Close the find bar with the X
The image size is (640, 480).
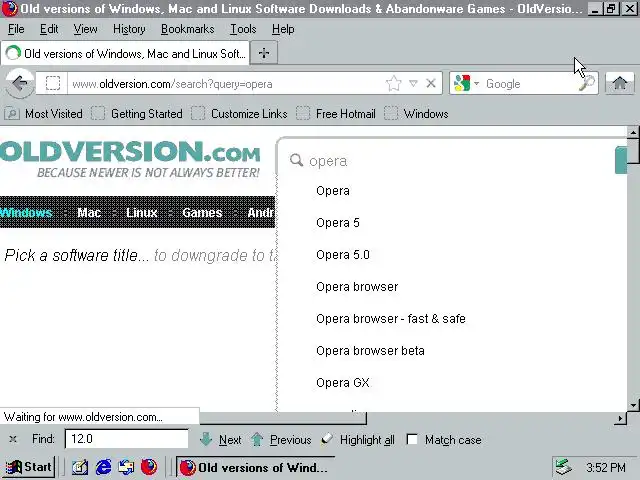tap(13, 439)
